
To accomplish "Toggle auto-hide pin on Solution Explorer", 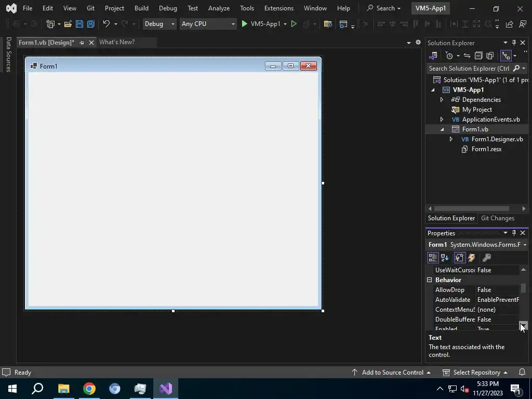I will (x=514, y=43).
